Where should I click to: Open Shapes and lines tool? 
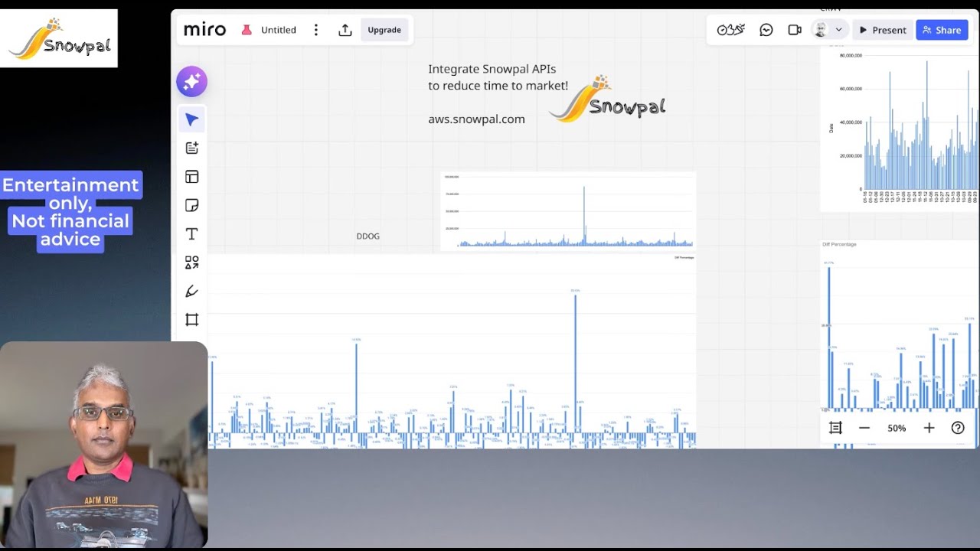click(x=191, y=262)
